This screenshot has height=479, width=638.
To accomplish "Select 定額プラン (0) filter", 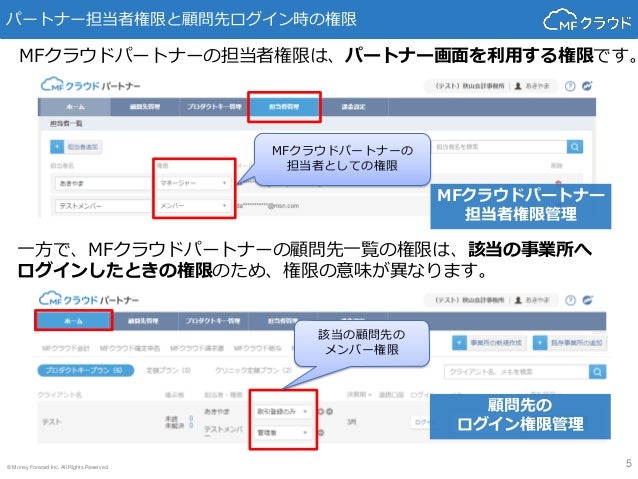I will (168, 370).
